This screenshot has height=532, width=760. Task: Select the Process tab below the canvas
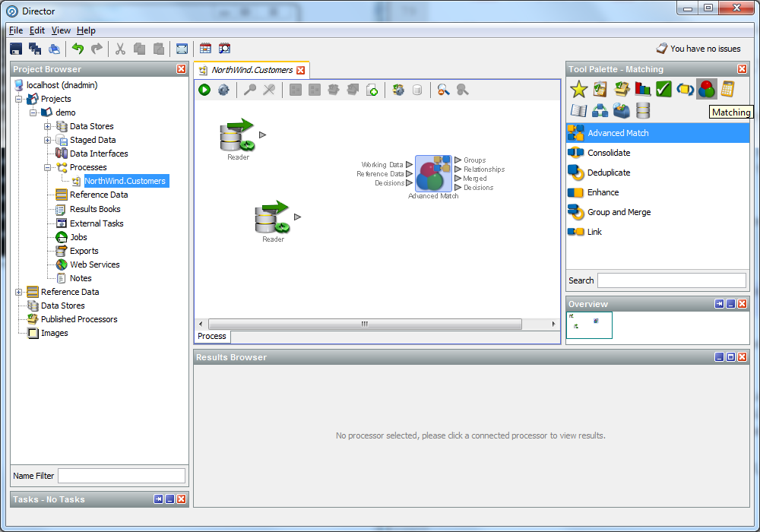(x=212, y=336)
